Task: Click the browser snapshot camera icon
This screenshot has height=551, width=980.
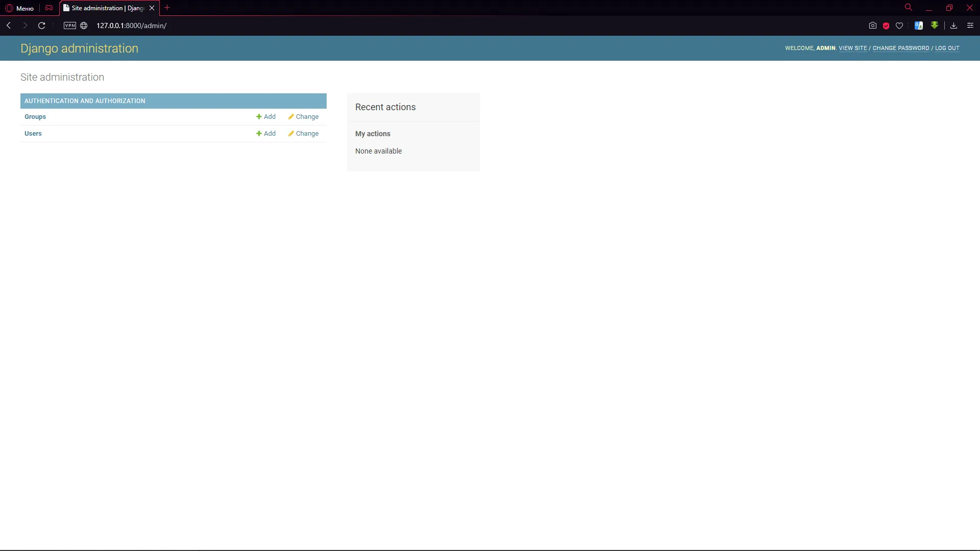Action: [873, 26]
